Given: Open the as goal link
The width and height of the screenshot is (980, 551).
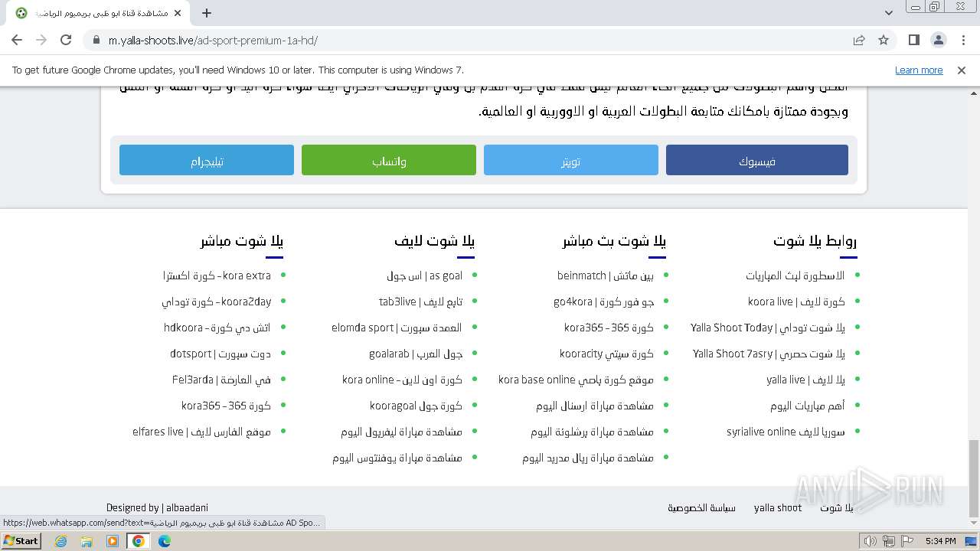Looking at the screenshot, I should 424,275.
